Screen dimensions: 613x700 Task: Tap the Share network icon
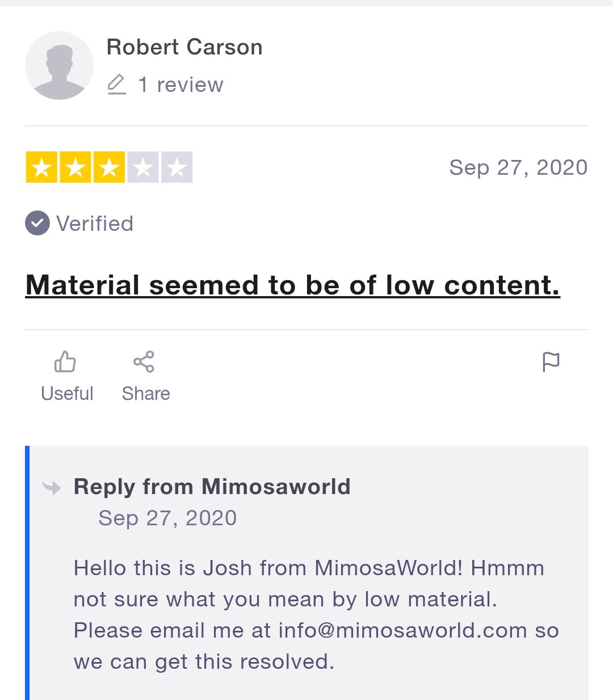(144, 361)
